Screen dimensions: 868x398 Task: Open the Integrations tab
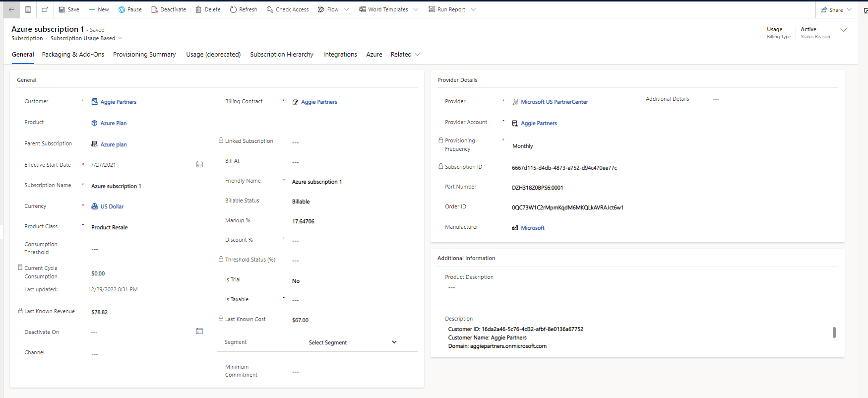[x=340, y=55]
